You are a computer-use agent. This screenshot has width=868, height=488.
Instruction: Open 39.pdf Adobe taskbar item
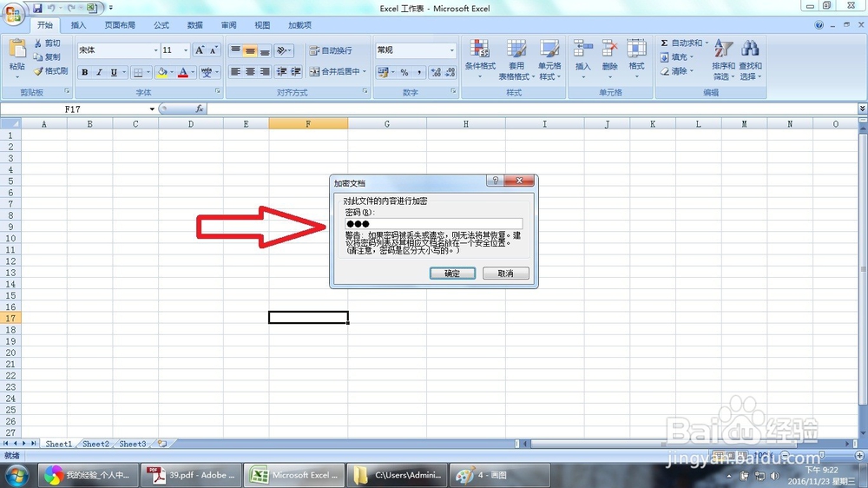(191, 475)
